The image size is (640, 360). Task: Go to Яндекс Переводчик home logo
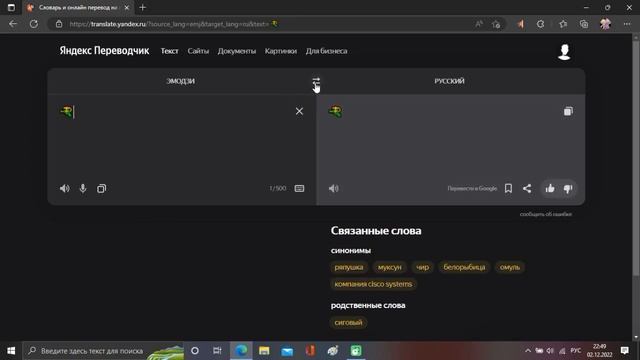click(x=104, y=51)
